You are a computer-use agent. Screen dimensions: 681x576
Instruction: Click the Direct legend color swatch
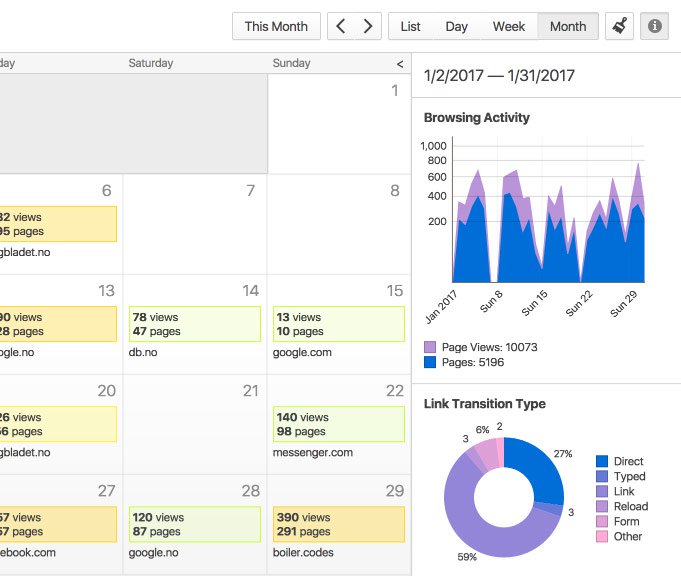[602, 461]
